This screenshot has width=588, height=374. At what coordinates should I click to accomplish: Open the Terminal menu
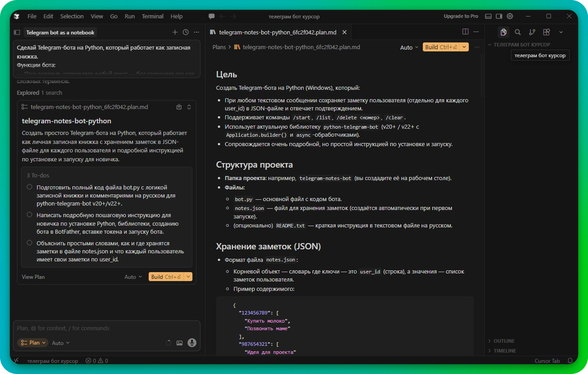pyautogui.click(x=153, y=16)
